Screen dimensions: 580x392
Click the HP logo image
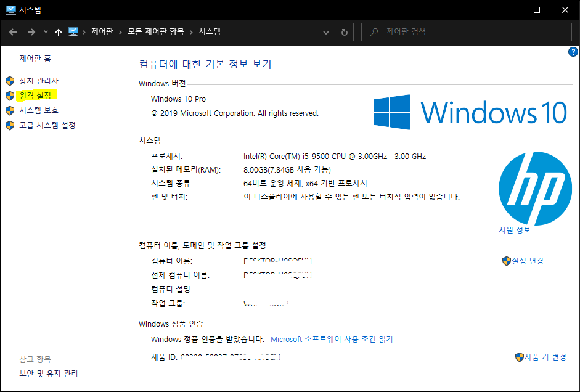click(535, 188)
